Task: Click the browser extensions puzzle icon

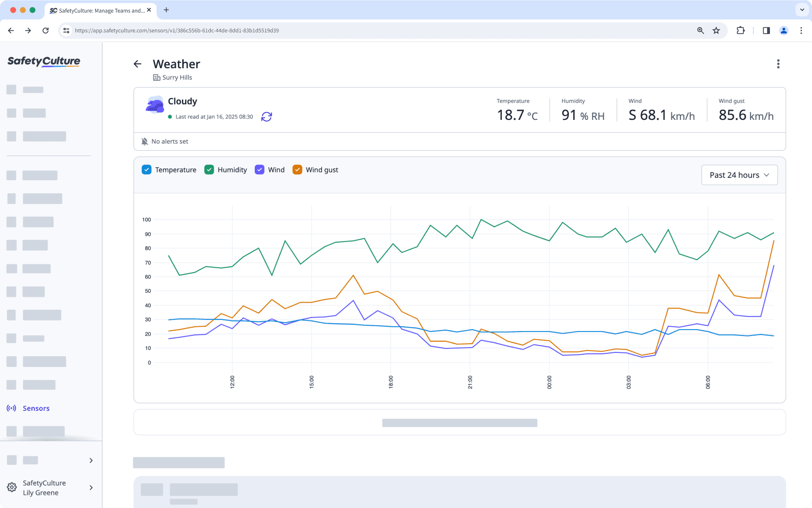Action: 740,30
